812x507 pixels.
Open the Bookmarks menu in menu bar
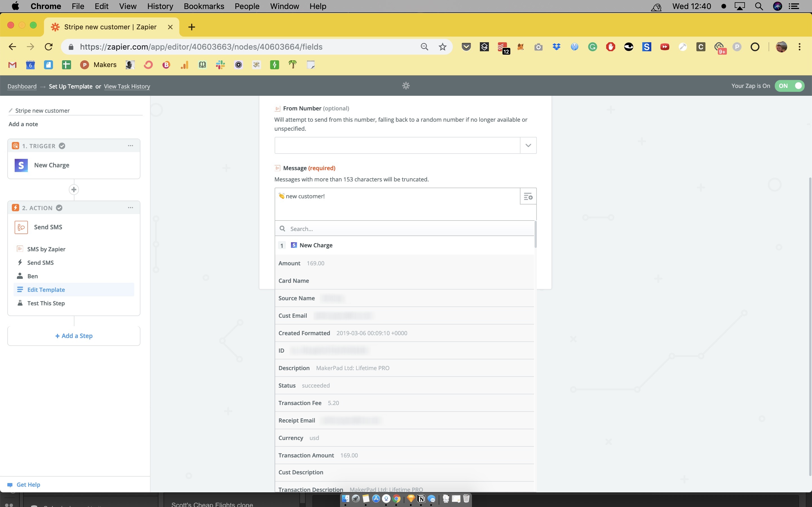(204, 6)
